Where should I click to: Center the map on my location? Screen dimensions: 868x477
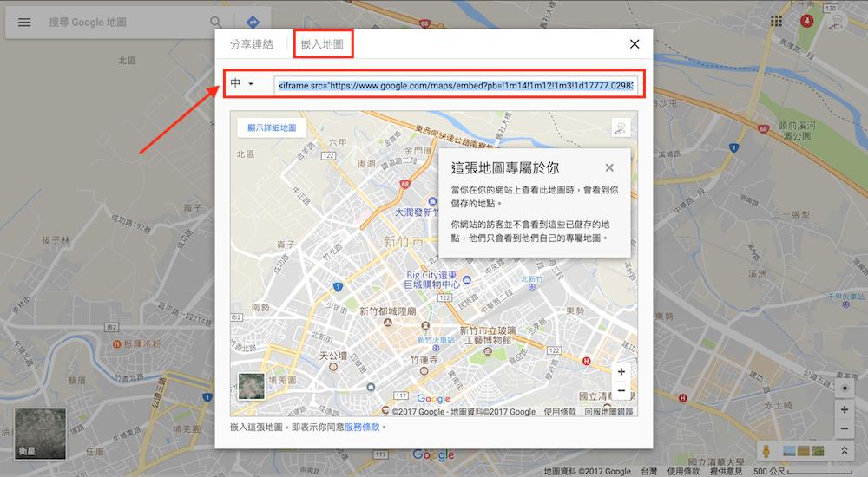coord(844,388)
